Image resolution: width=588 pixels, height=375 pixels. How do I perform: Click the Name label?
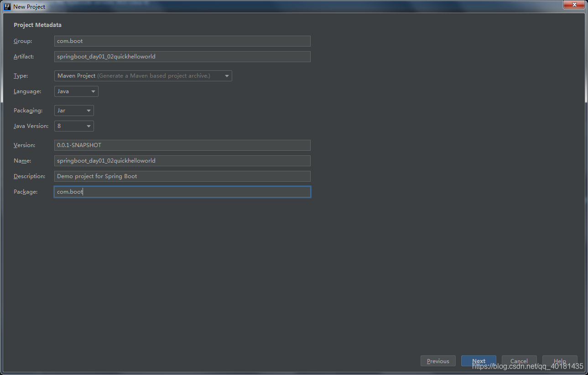click(x=22, y=161)
